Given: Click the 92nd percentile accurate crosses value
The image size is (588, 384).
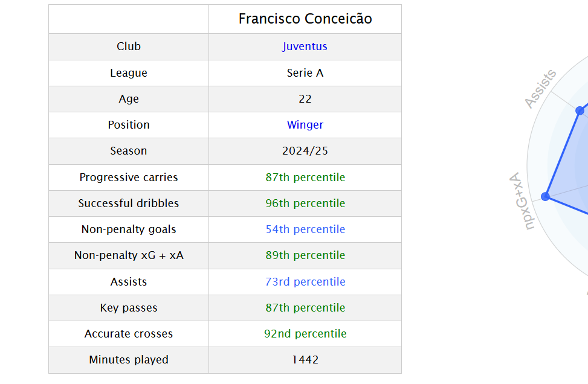Looking at the screenshot, I should tap(305, 334).
